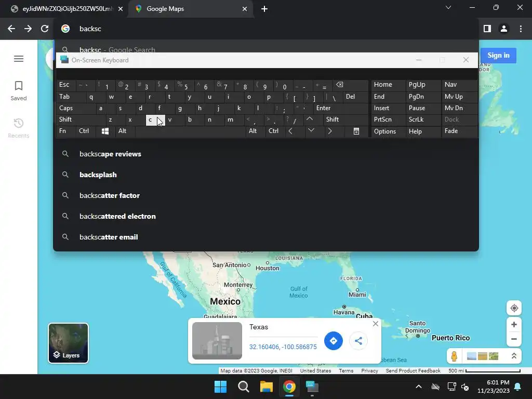Toggle right Shift key on keyboard
Screen dimensions: 532x399
click(345, 119)
